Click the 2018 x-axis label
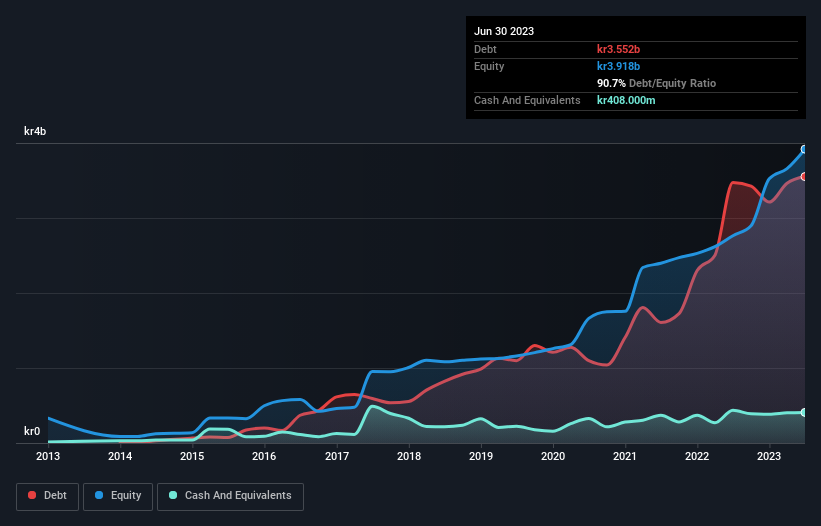This screenshot has height=526, width=821. click(409, 456)
